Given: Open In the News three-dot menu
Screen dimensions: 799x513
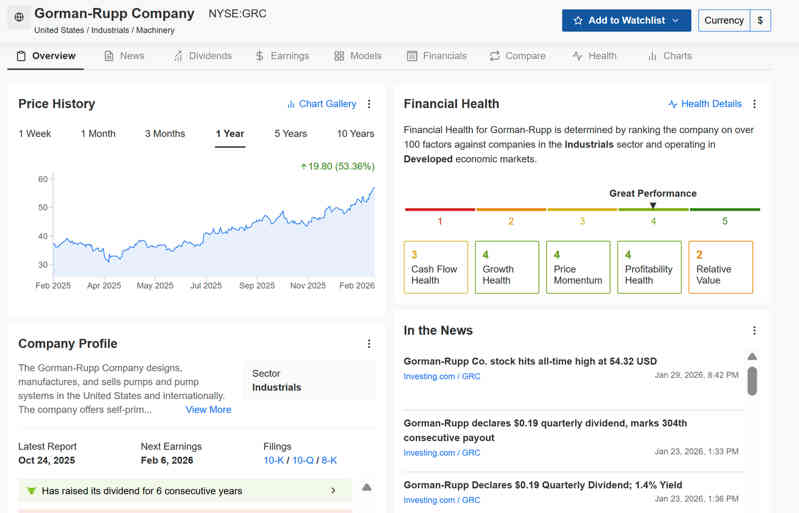Looking at the screenshot, I should click(x=754, y=331).
